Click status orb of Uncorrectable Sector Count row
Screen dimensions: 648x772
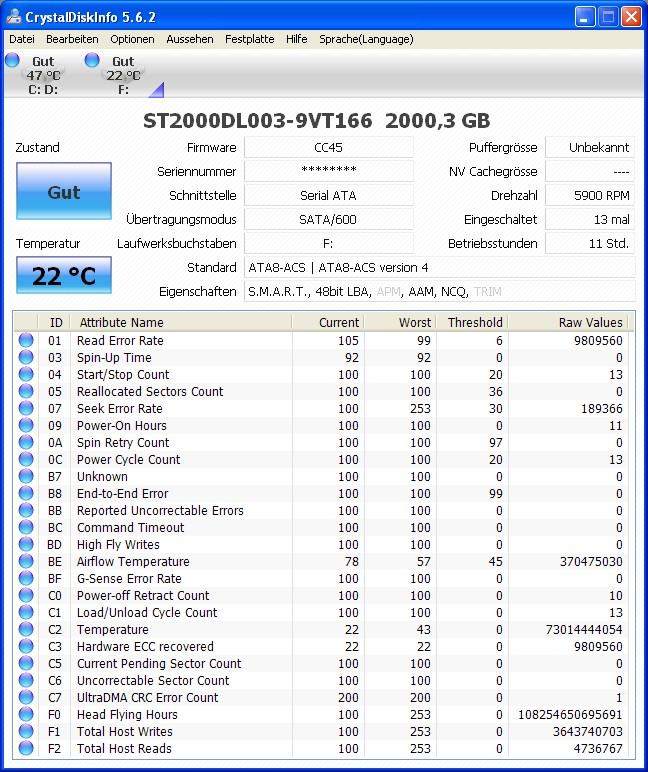pyautogui.click(x=26, y=680)
